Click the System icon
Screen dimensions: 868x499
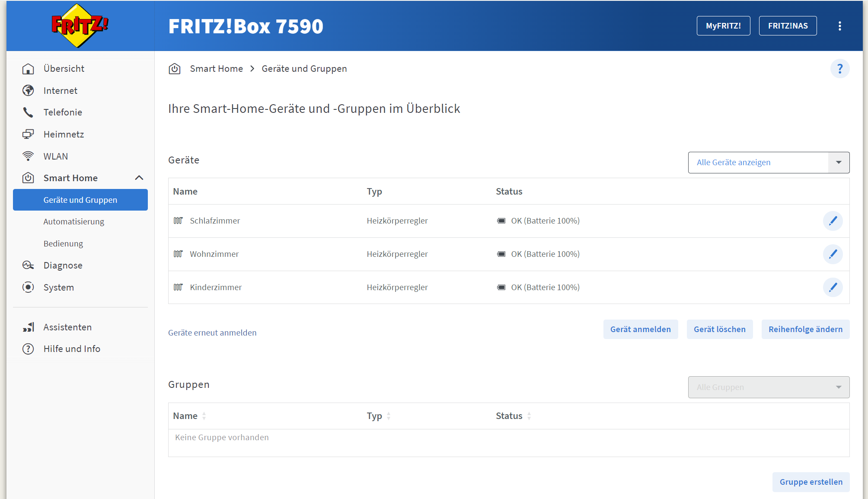point(28,287)
